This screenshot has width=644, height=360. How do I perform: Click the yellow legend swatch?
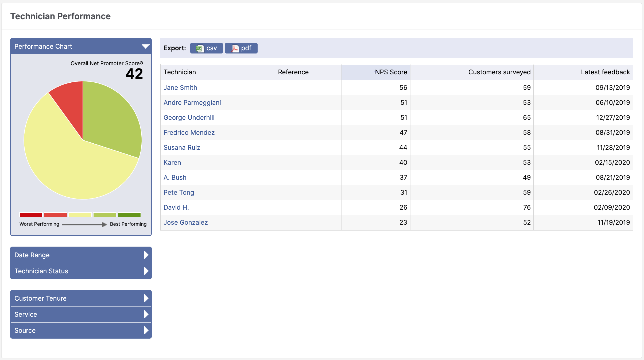click(80, 215)
